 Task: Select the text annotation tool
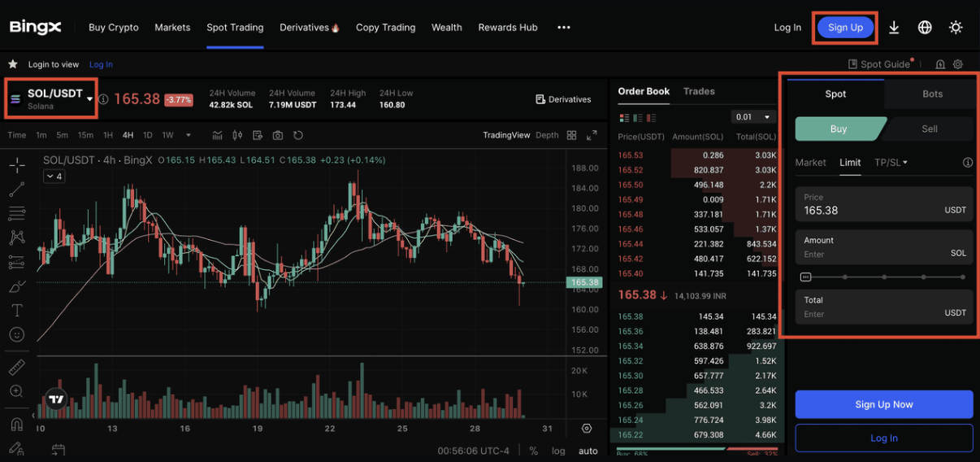pyautogui.click(x=16, y=310)
